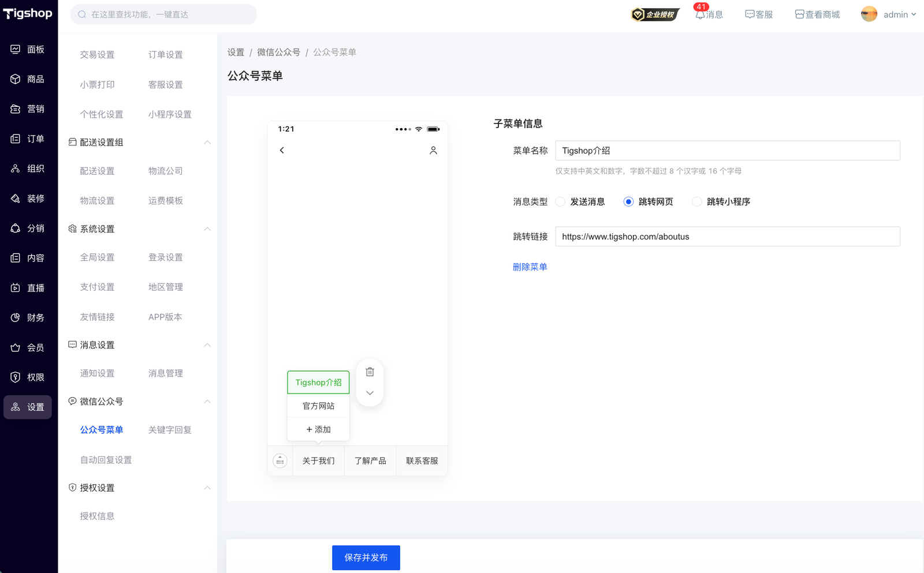Select the 跳转小程序 radio option
The image size is (924, 573).
point(697,202)
